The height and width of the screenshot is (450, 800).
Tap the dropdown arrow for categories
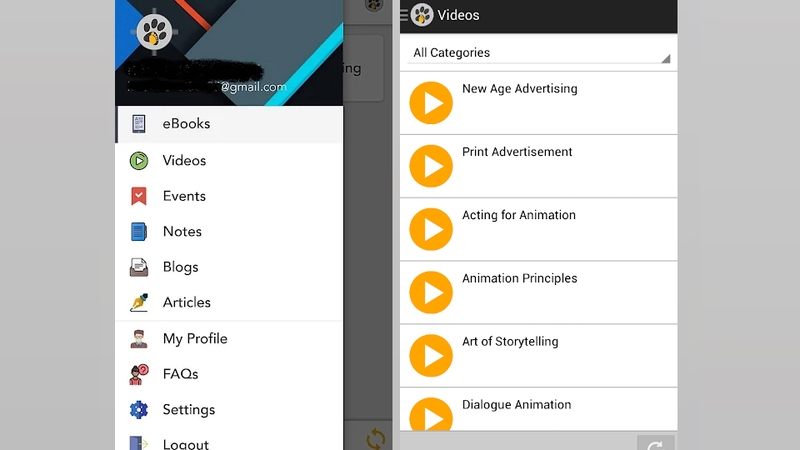(665, 59)
